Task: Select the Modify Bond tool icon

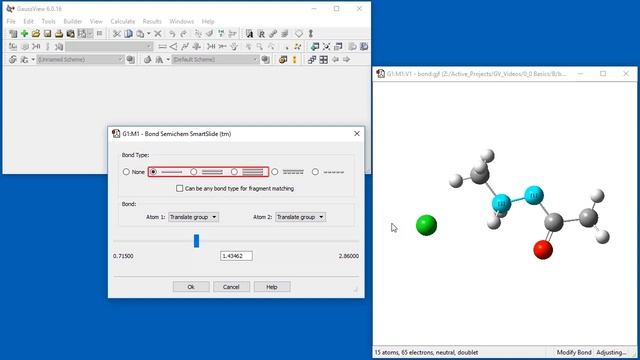Action: click(162, 47)
